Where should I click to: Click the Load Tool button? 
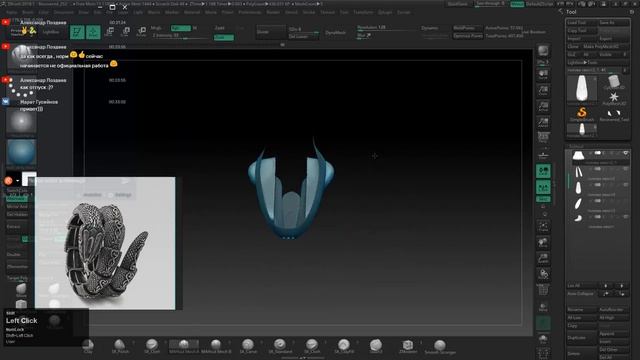[x=582, y=23]
